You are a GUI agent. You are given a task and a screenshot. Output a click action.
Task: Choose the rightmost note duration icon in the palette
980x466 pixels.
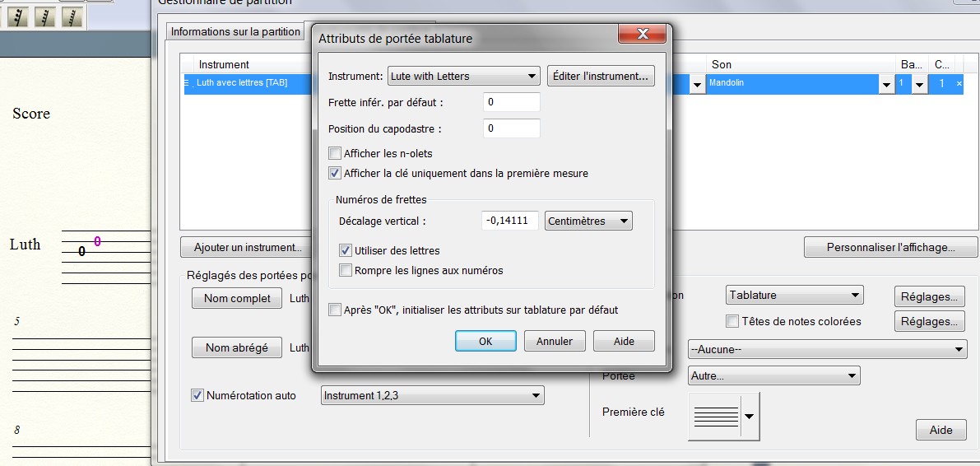click(72, 16)
